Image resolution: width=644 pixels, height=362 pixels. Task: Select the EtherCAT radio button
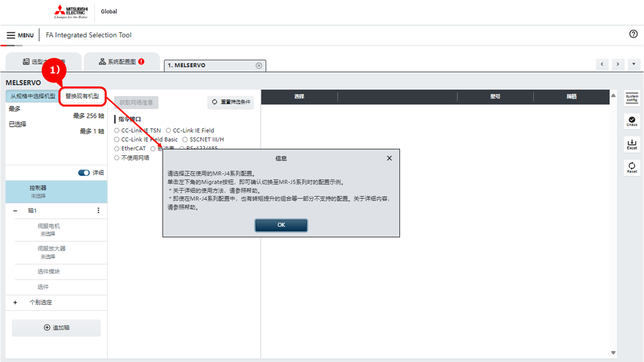click(x=117, y=149)
